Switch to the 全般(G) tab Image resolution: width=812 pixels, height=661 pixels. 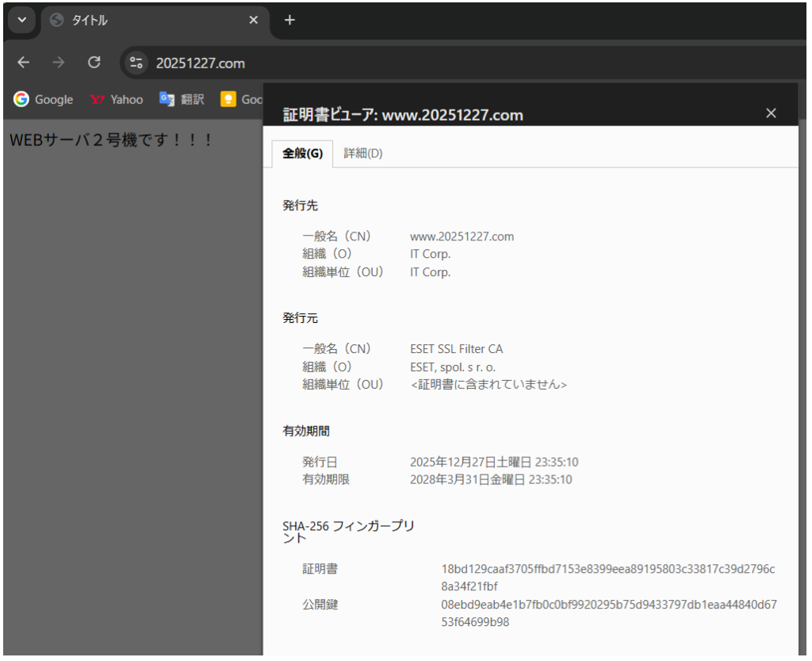click(x=303, y=153)
